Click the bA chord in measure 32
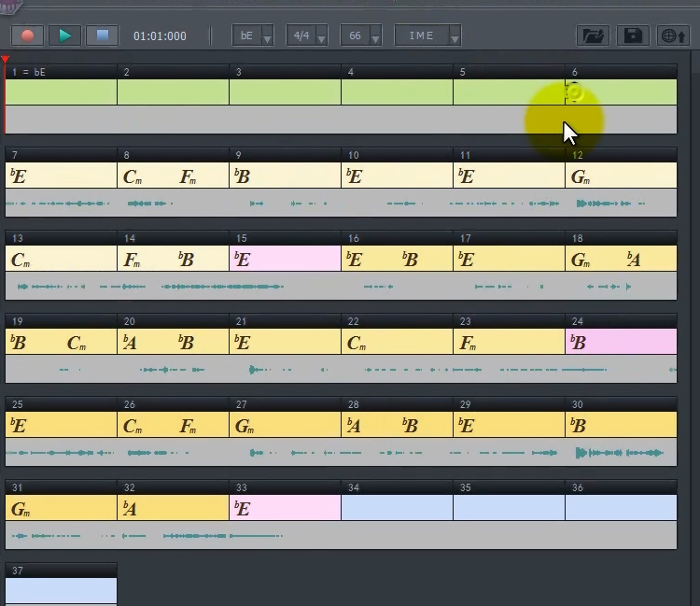This screenshot has height=606, width=700. click(131, 509)
